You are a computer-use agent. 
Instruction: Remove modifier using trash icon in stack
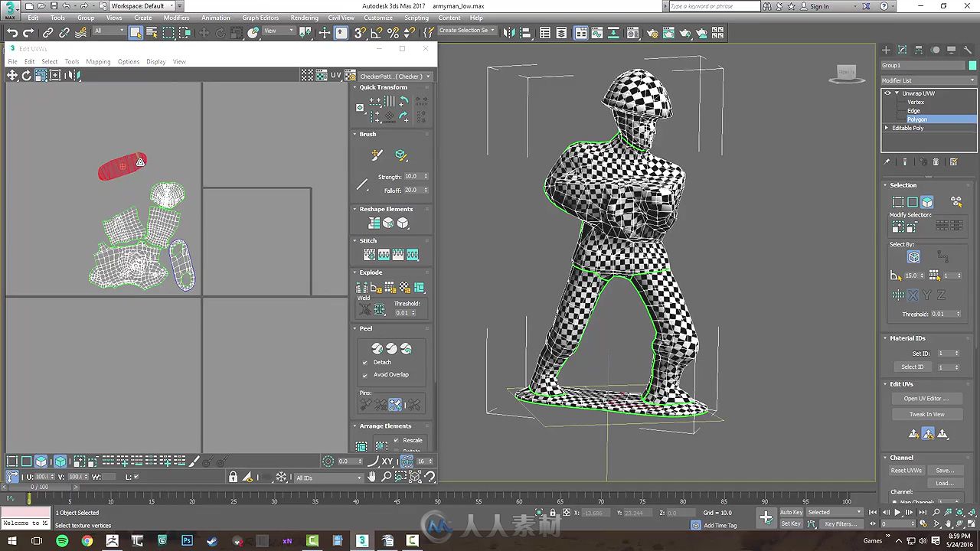[936, 161]
